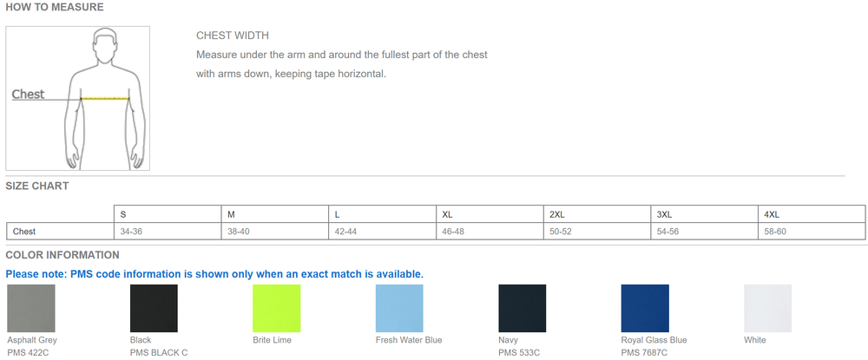This screenshot has width=868, height=360.
Task: Select the Navy color swatch
Action: pos(523,308)
